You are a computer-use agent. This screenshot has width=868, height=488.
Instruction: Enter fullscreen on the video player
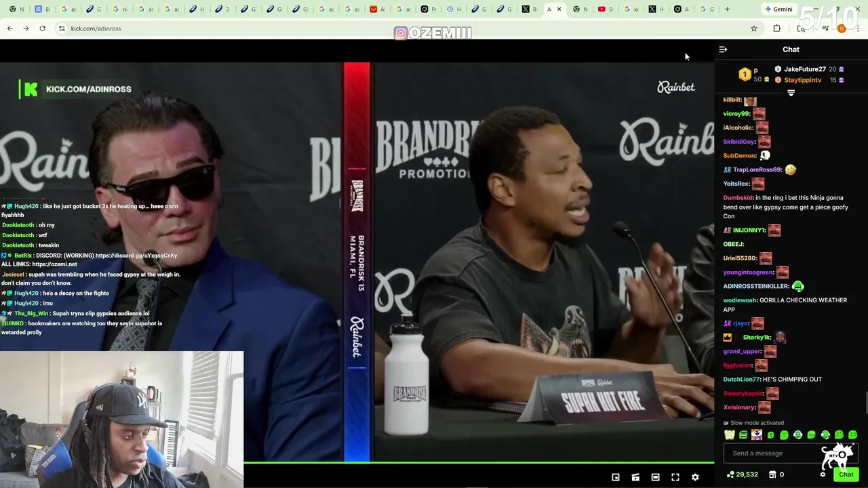675,477
